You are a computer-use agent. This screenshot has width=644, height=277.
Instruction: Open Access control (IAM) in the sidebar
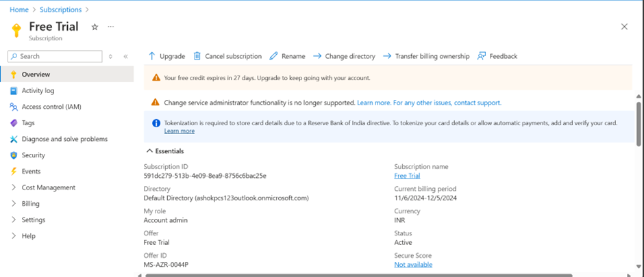click(51, 107)
